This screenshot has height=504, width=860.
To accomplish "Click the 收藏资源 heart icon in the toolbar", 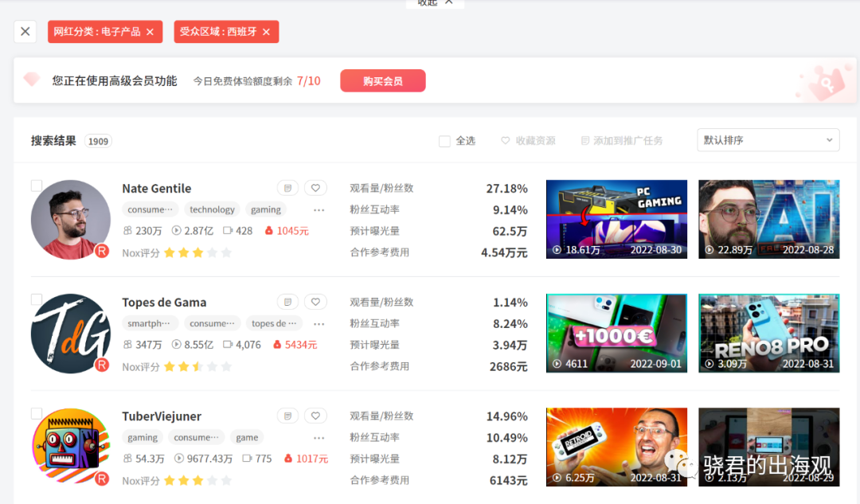I will click(504, 140).
